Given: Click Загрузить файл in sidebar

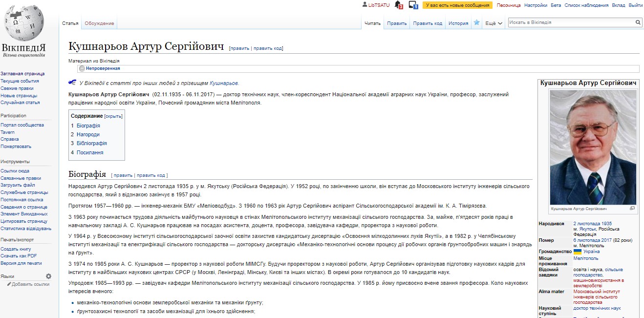Looking at the screenshot, I should (x=18, y=185).
